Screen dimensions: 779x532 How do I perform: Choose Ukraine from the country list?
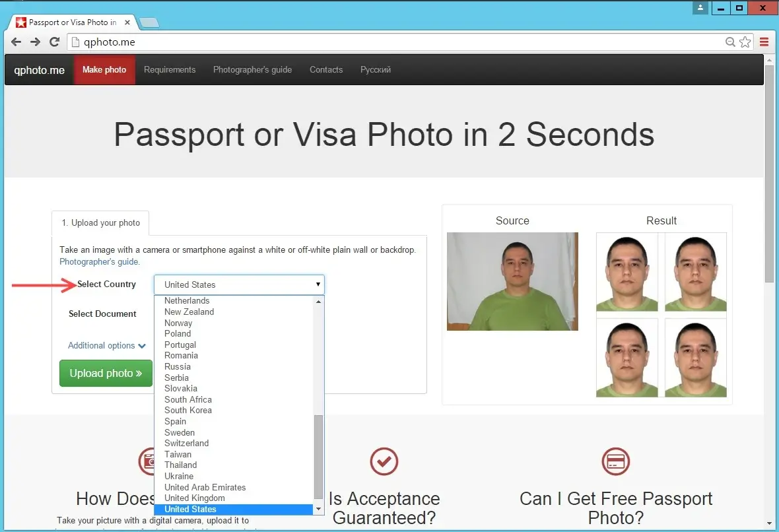pyautogui.click(x=234, y=476)
